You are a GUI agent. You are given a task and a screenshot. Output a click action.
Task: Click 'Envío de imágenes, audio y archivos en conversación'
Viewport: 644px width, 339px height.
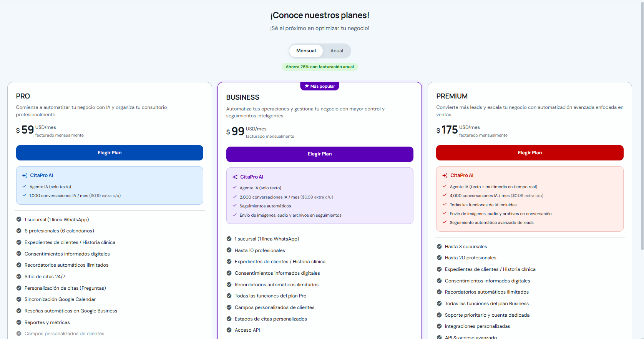click(x=501, y=214)
